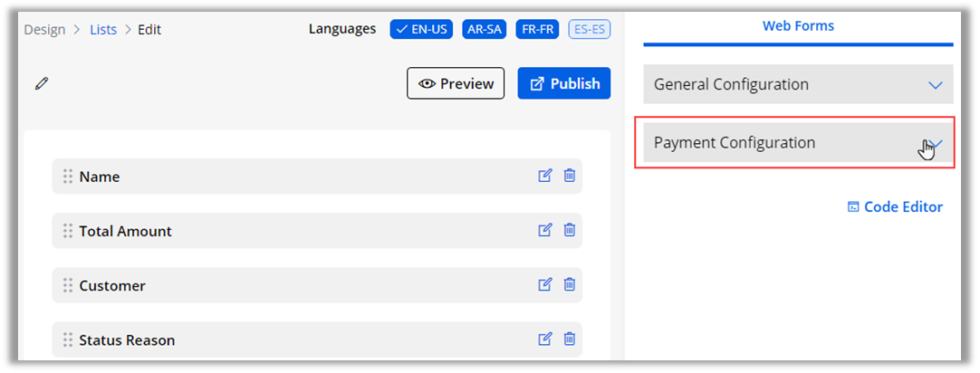Screen dimensions: 980x373
Task: Click the pencil edit icon below breadcrumb
Action: coord(41,84)
